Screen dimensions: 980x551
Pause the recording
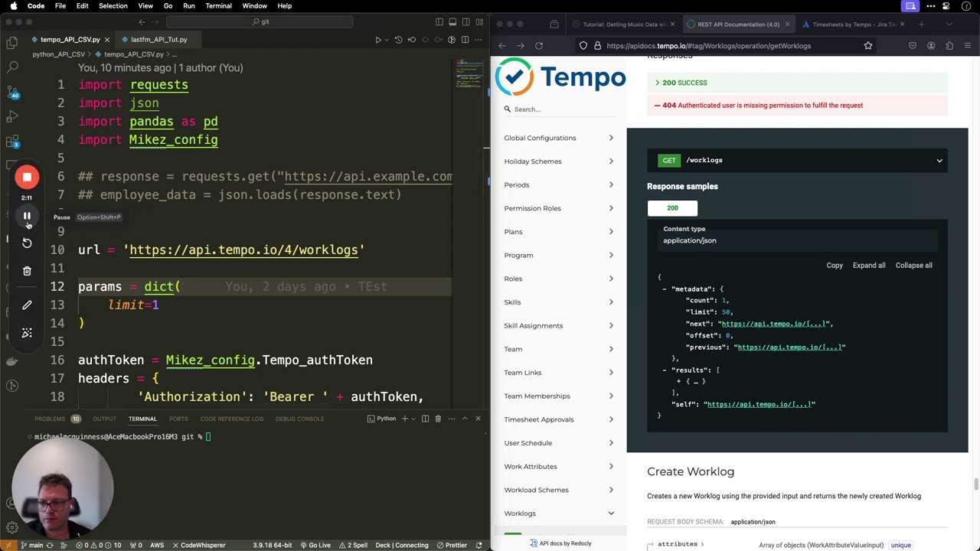27,217
